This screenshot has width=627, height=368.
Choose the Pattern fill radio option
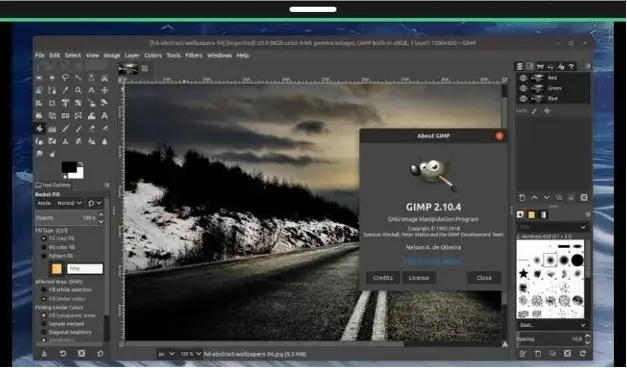point(44,256)
